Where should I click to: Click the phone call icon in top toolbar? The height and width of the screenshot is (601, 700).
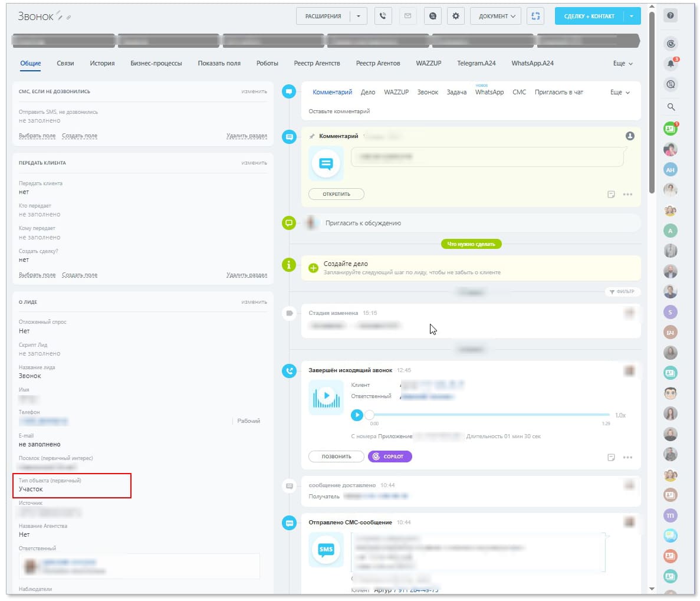(383, 16)
